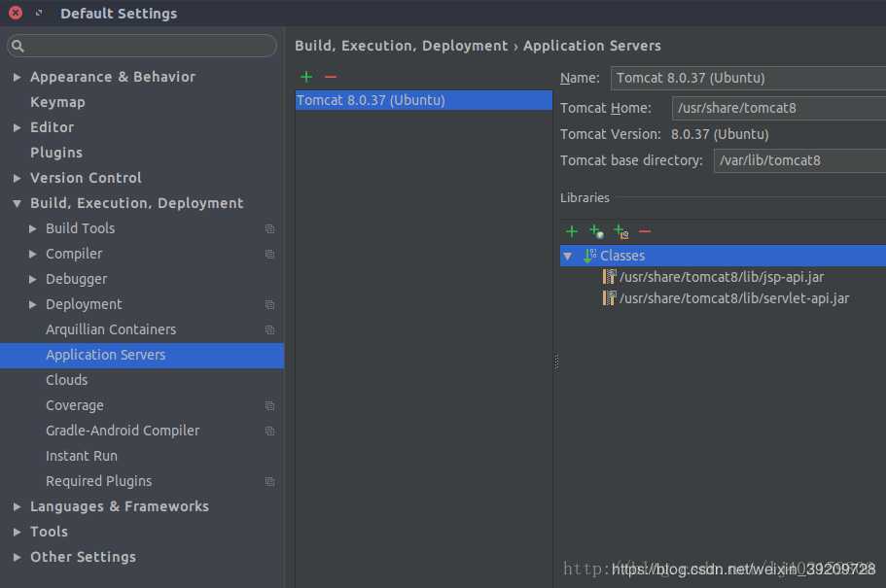Expand the Other Settings arrow
This screenshot has height=588, width=886.
(17, 558)
